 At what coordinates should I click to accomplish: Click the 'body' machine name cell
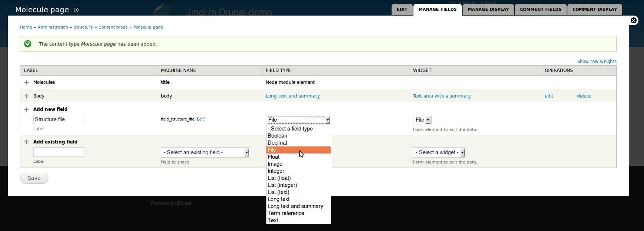(x=167, y=96)
